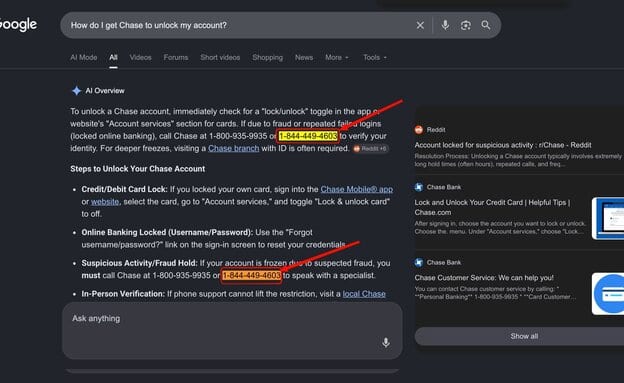Click Show all sources button
Screen dimensions: 624x383
524,336
